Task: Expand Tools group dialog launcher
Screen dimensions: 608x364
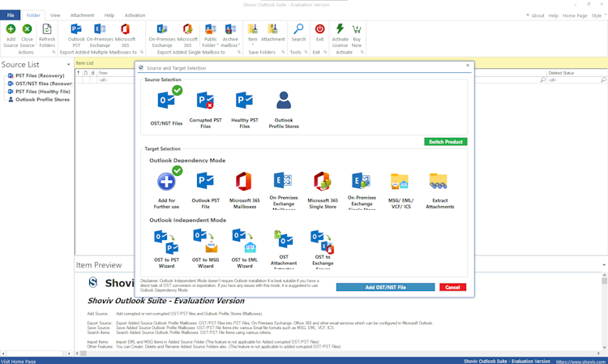Action: tap(306, 52)
